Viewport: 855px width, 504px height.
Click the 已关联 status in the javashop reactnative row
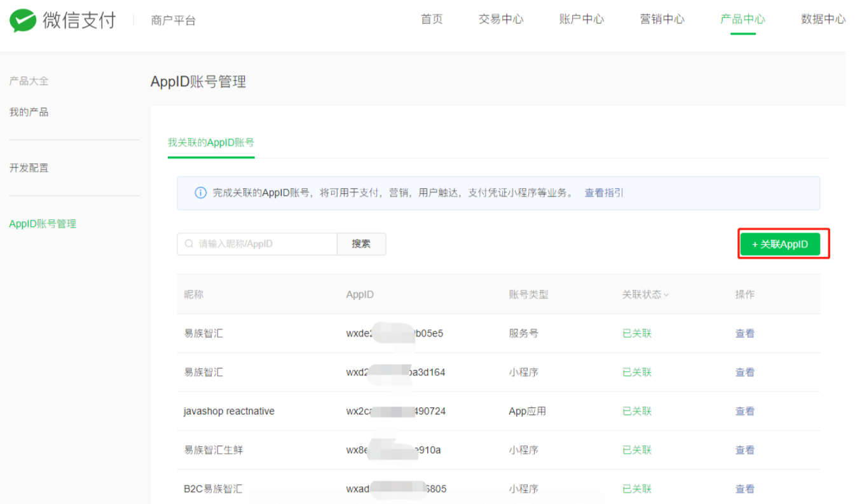point(637,411)
